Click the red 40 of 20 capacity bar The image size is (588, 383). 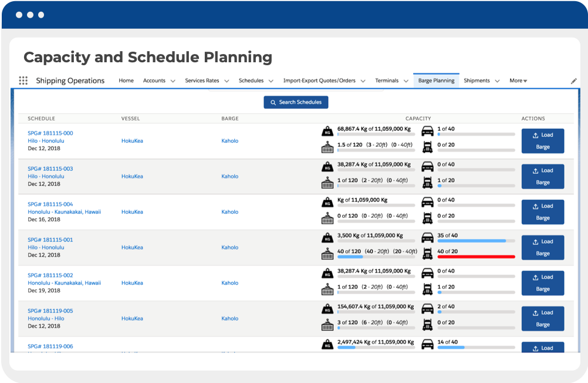click(x=476, y=257)
